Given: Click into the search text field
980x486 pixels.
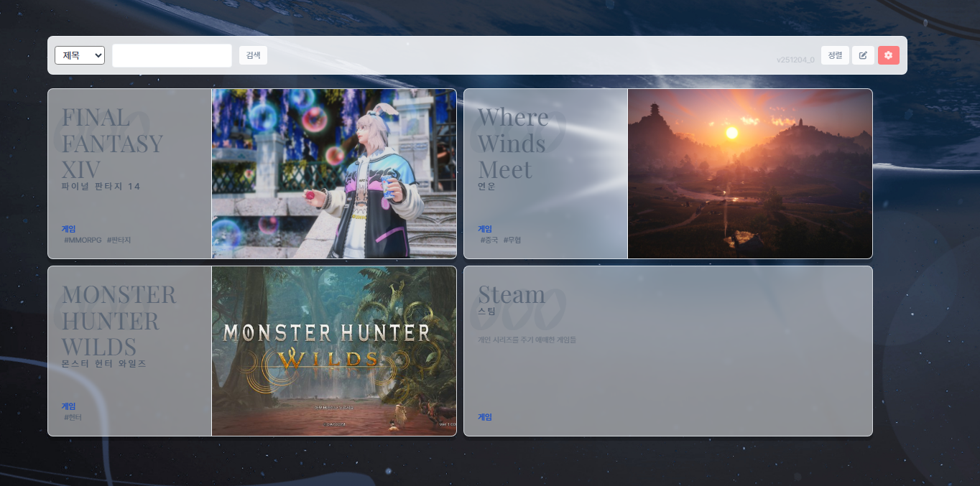Looking at the screenshot, I should 172,55.
